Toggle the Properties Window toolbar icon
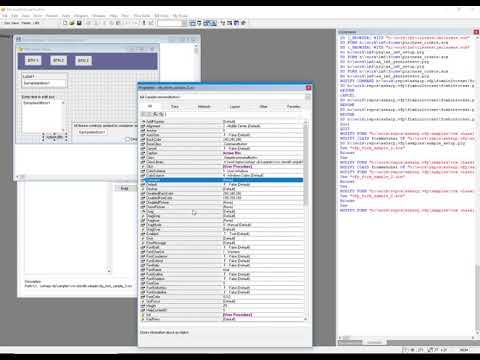The height and width of the screenshot is (360, 480). coord(207,23)
